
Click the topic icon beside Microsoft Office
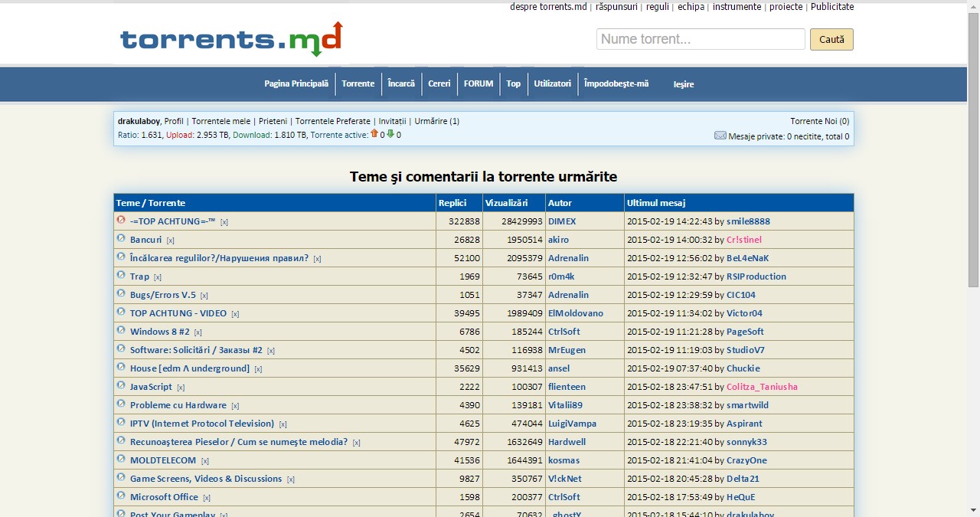(121, 496)
